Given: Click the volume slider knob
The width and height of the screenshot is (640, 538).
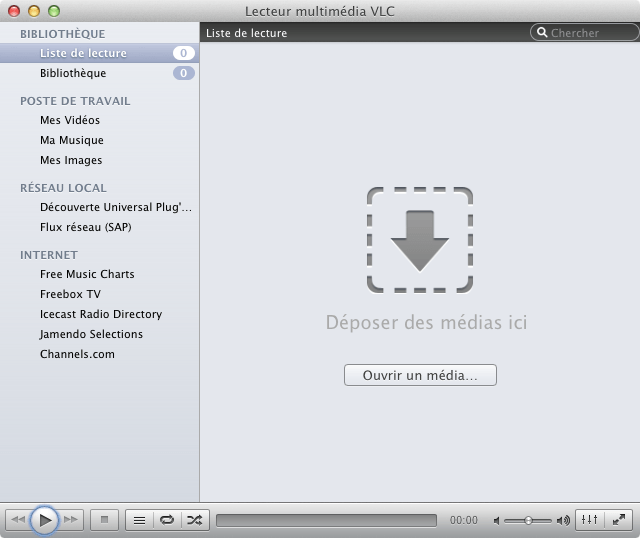Looking at the screenshot, I should click(x=528, y=520).
